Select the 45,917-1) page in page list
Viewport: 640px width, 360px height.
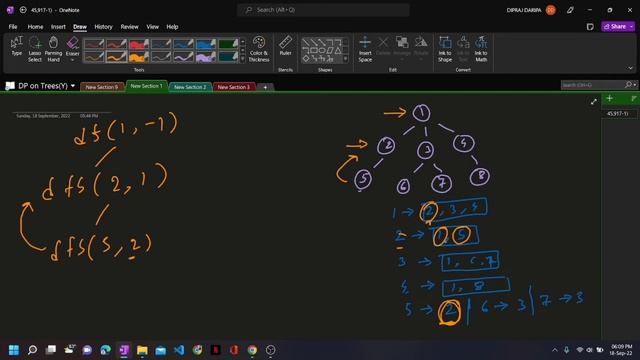(x=618, y=113)
